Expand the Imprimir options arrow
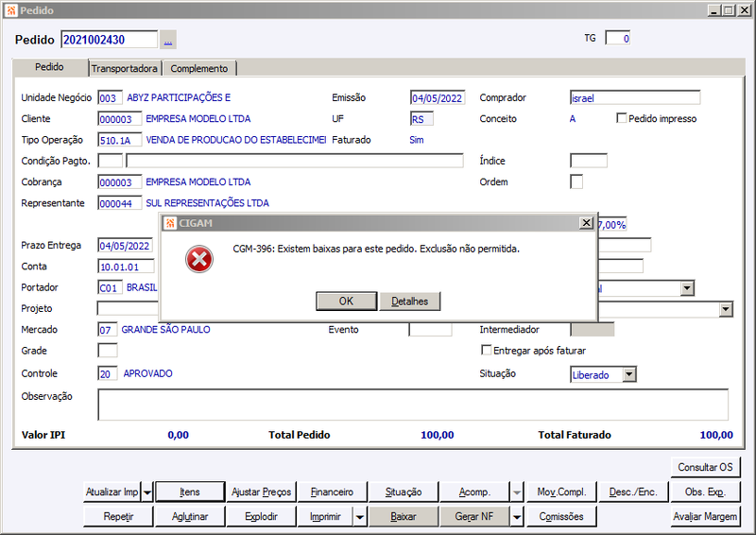The height and width of the screenshot is (535, 756). tap(360, 517)
